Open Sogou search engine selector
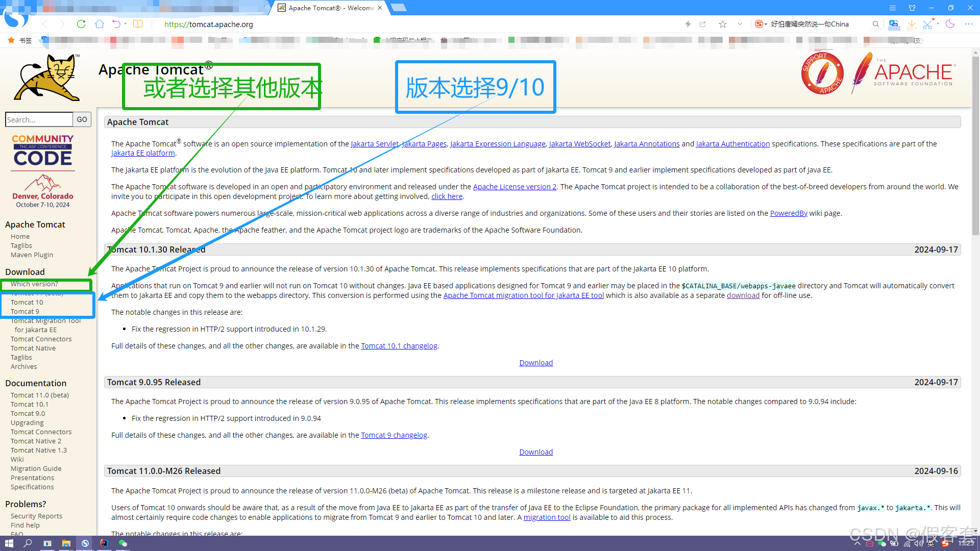The width and height of the screenshot is (980, 551). (760, 24)
